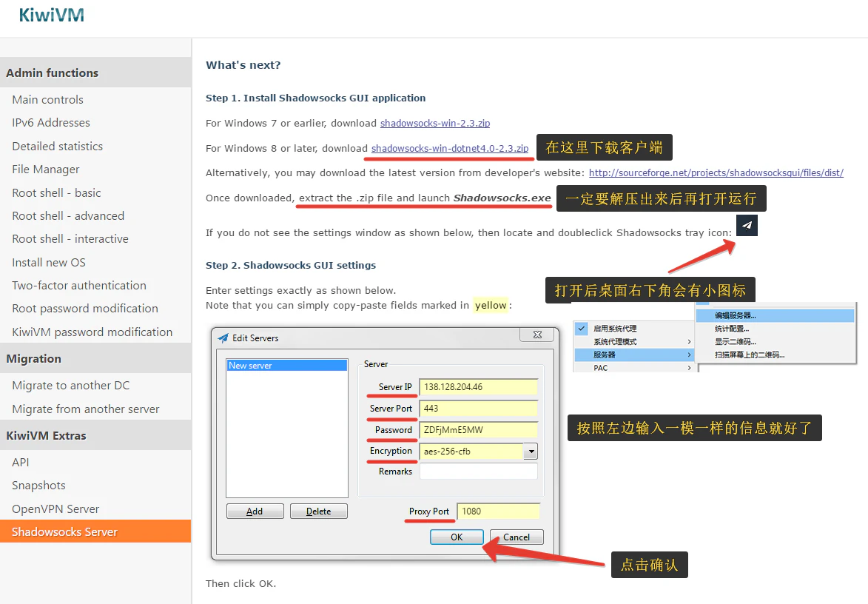Expand PAC submenu

point(634,368)
